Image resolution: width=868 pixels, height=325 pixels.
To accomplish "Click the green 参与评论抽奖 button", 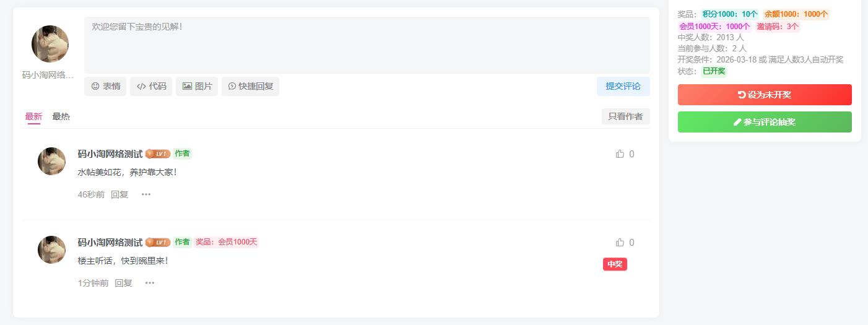I will click(765, 122).
